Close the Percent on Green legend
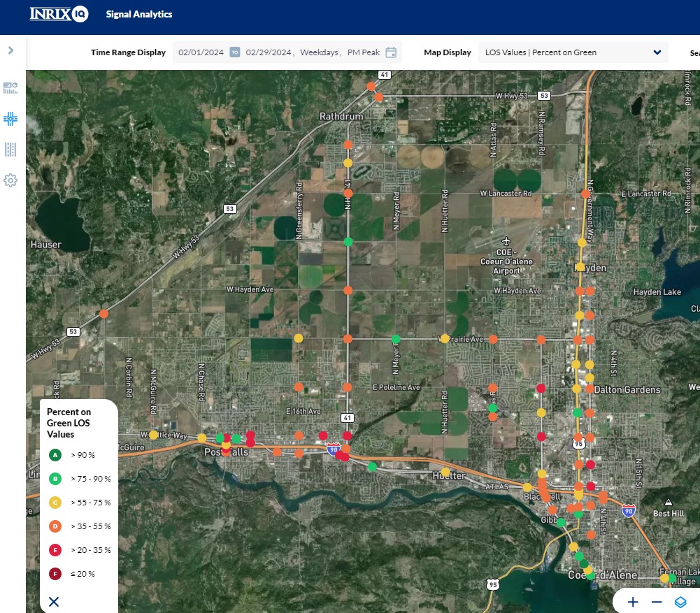 tap(54, 602)
